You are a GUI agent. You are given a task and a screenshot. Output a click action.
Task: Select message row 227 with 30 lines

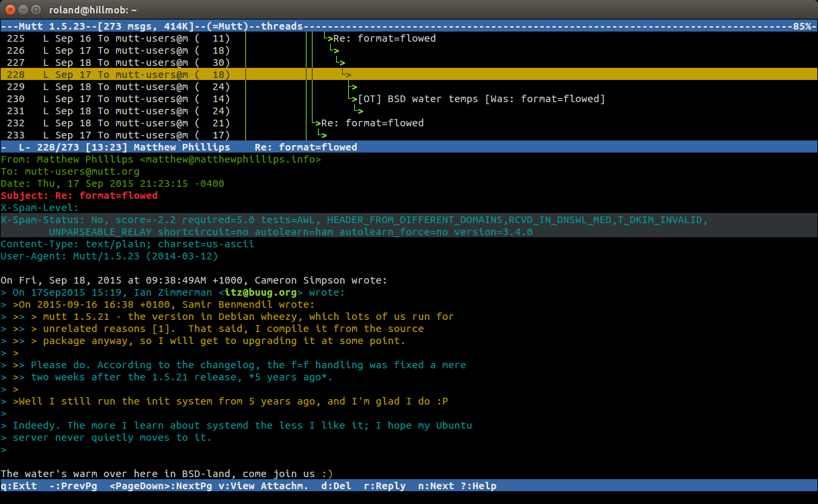tap(409, 62)
